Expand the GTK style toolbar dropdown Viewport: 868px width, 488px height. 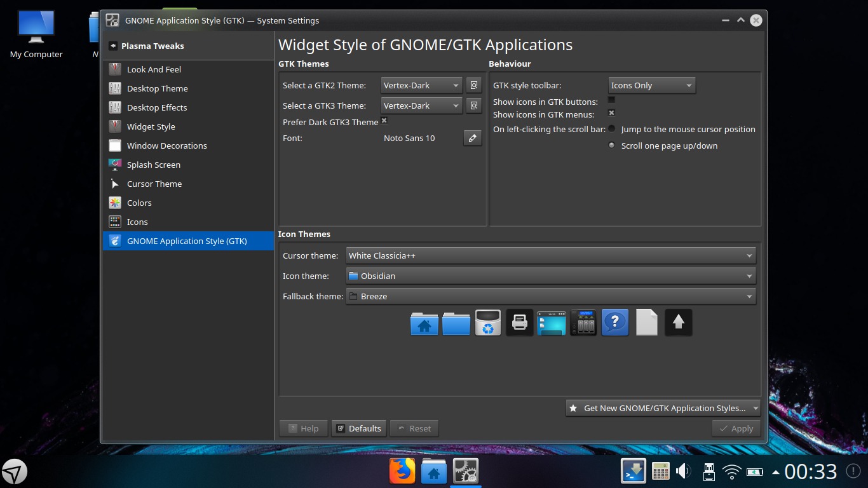652,85
